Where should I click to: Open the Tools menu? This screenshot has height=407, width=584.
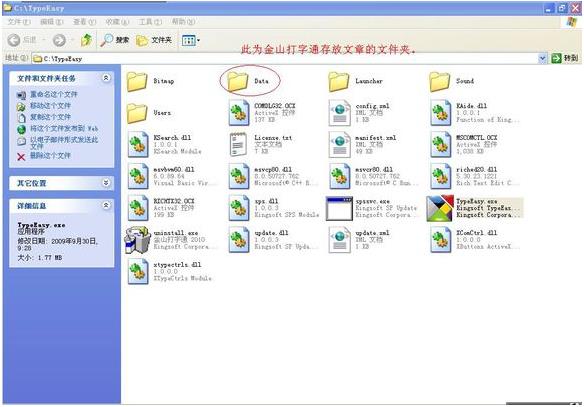click(150, 22)
